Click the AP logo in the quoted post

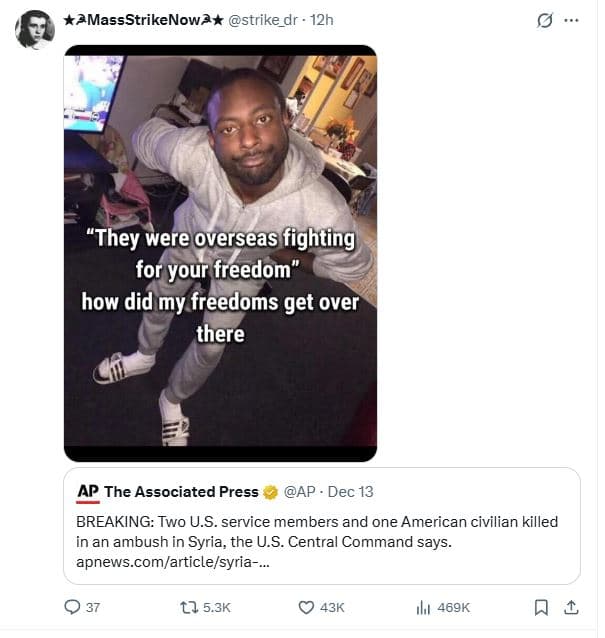(87, 492)
